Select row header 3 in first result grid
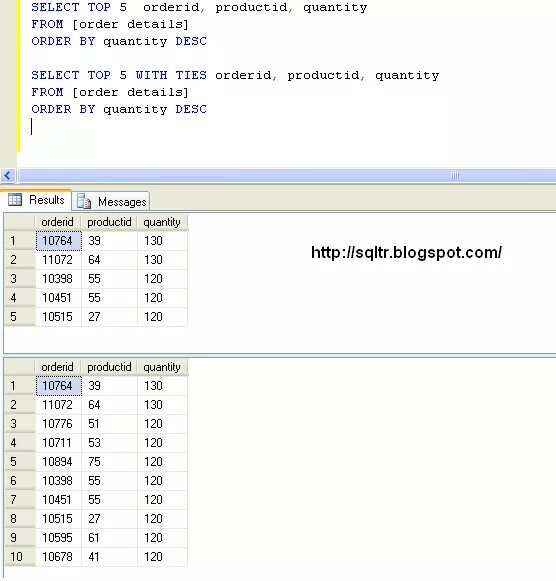Image resolution: width=556 pixels, height=581 pixels. [x=20, y=279]
